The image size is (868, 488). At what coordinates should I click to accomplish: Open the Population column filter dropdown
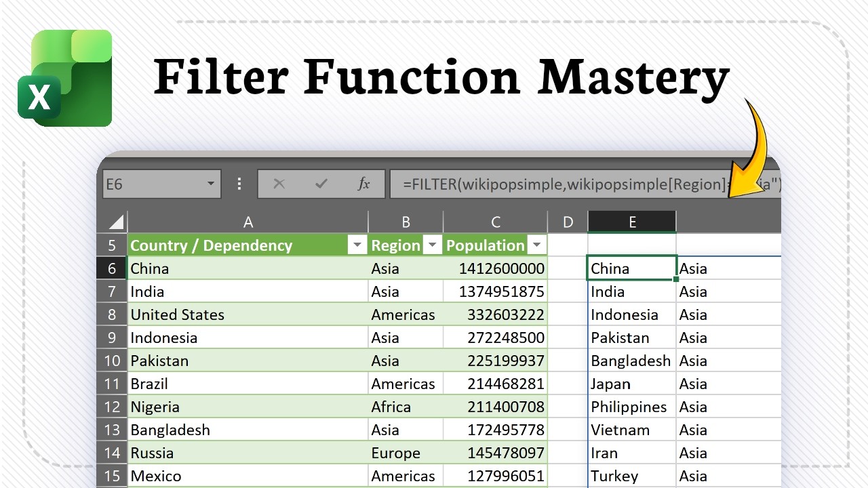(537, 245)
